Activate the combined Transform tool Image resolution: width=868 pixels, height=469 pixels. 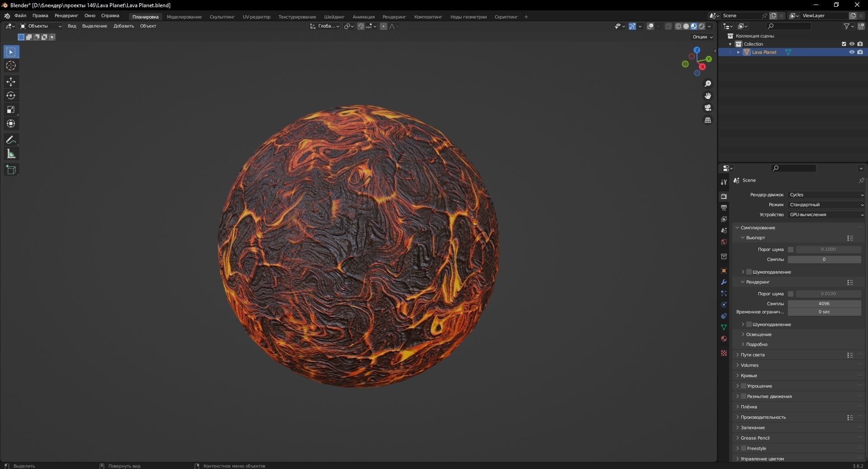(11, 124)
